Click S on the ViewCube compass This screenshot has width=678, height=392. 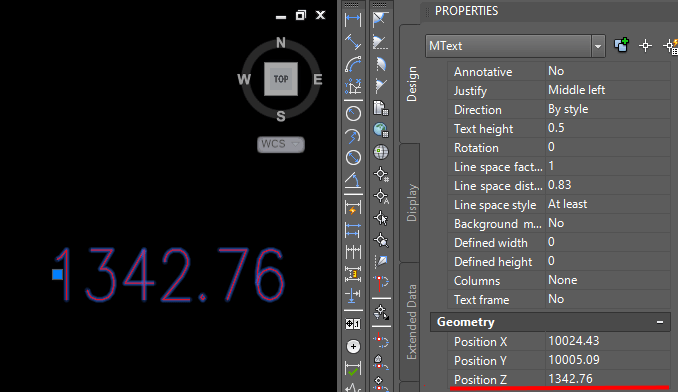(x=281, y=116)
